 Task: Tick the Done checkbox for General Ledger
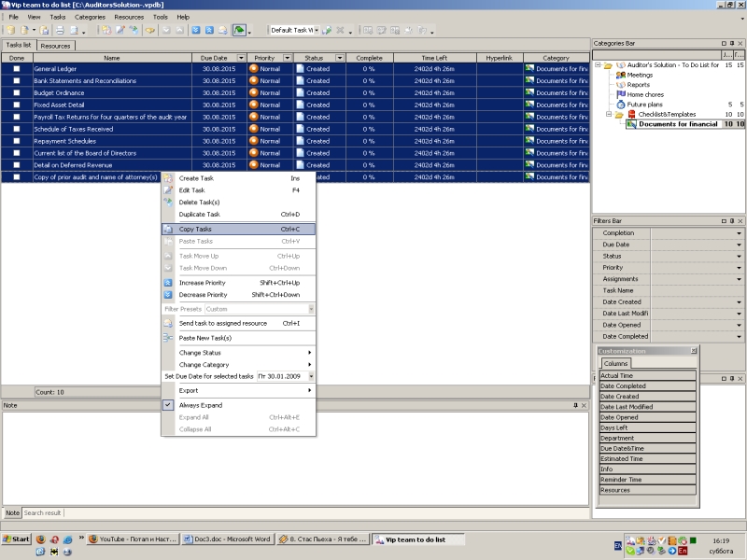coord(16,69)
